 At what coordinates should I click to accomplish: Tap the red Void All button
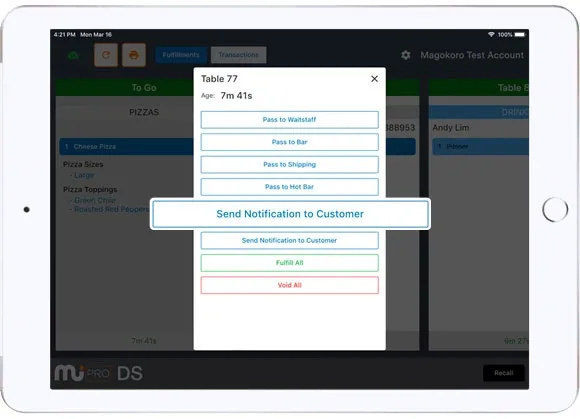click(x=289, y=285)
